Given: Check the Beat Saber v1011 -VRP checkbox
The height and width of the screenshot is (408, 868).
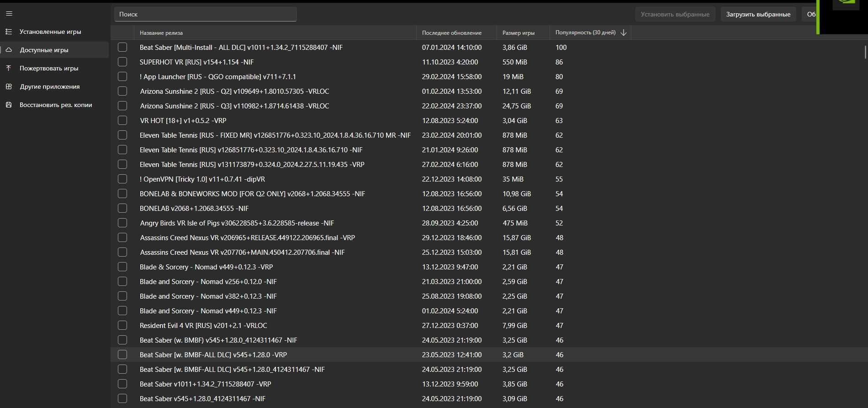Looking at the screenshot, I should (x=122, y=384).
